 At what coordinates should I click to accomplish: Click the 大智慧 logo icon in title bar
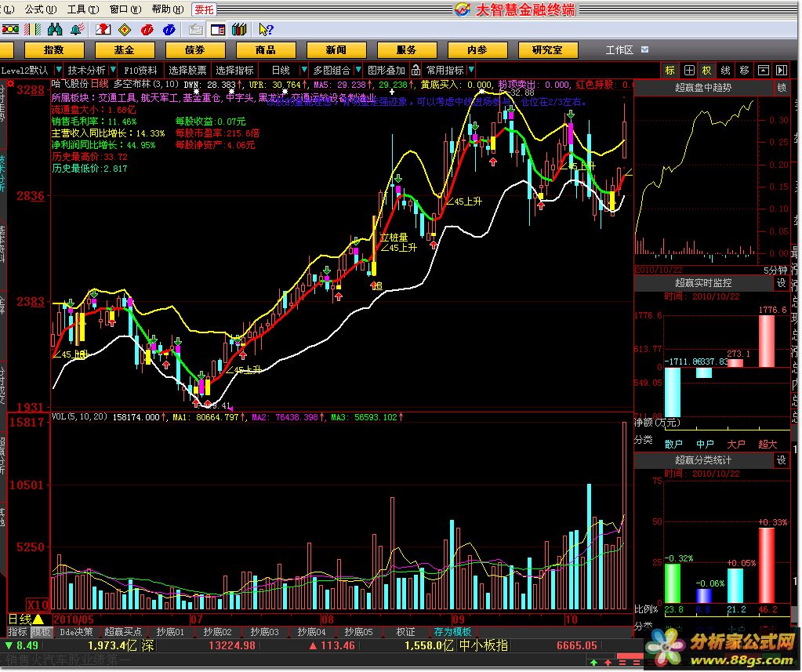click(x=463, y=9)
